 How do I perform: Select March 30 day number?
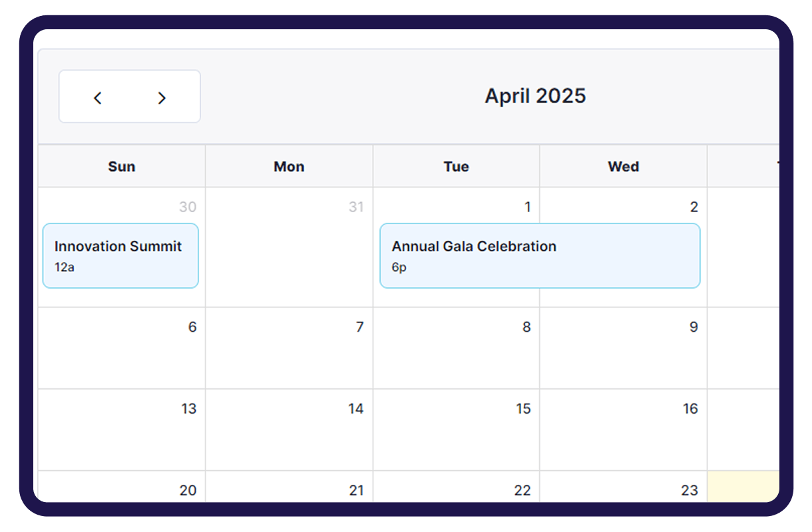[188, 207]
